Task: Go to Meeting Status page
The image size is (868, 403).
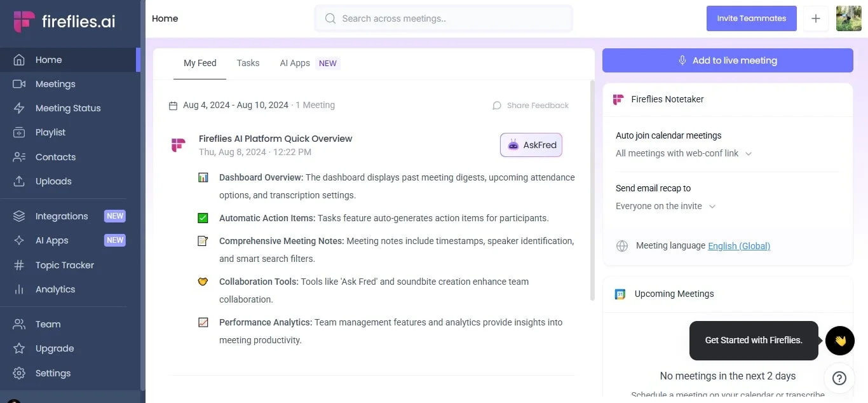Action: [70, 108]
